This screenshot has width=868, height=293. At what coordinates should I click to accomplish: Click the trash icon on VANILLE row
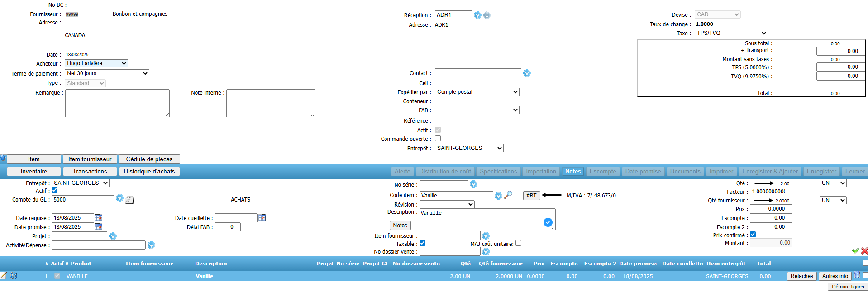point(857,275)
